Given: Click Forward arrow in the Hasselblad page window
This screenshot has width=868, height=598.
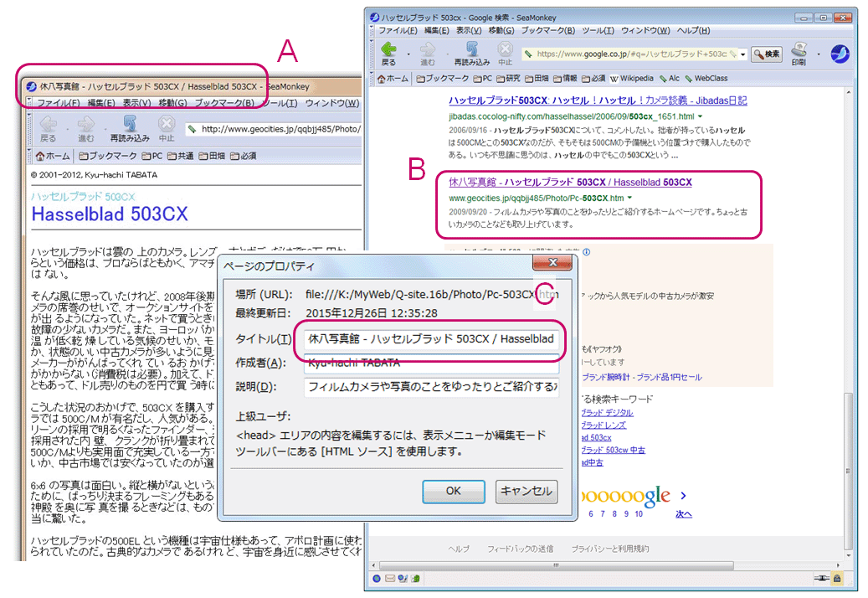Looking at the screenshot, I should [86, 124].
